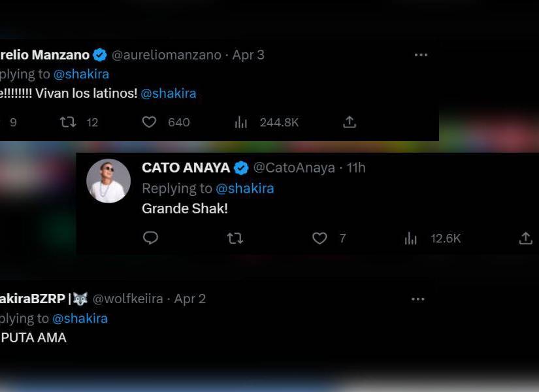Like Cato Anaya's reply with the heart icon
This screenshot has height=392, width=539.
click(319, 238)
